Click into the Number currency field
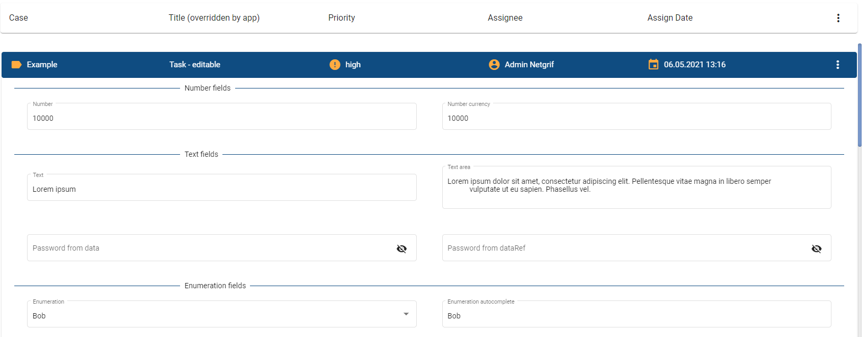The height and width of the screenshot is (337, 868). coord(636,118)
